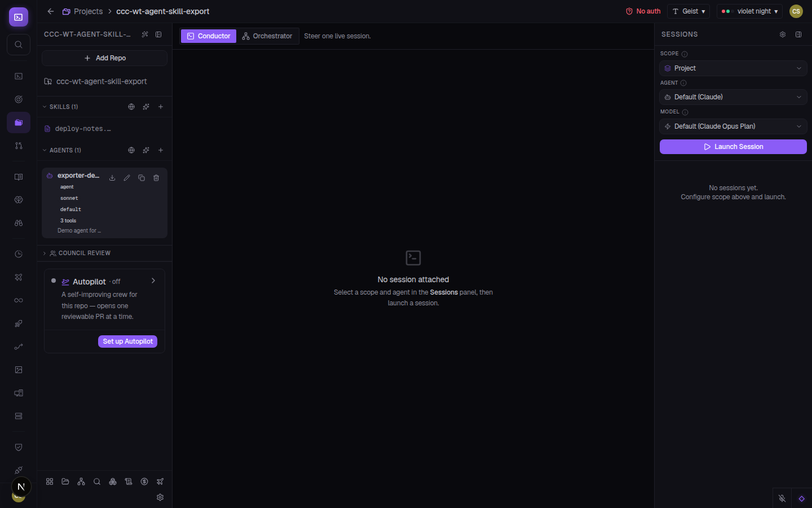812x508 pixels.
Task: Add a new skill with plus icon
Action: 161,107
